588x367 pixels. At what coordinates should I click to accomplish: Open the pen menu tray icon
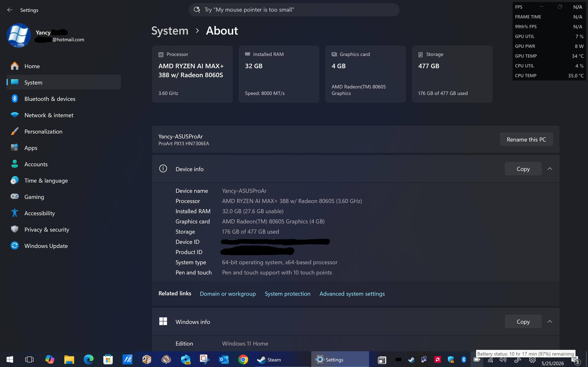click(517, 360)
